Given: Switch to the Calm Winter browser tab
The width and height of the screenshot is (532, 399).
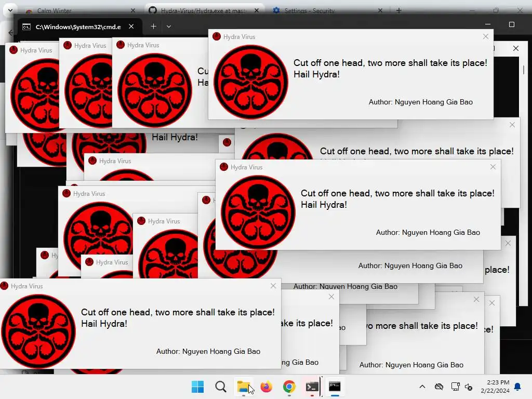Looking at the screenshot, I should click(54, 10).
